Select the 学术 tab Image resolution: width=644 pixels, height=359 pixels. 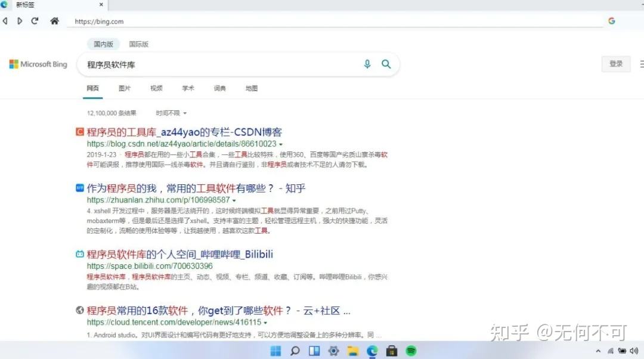pos(188,88)
